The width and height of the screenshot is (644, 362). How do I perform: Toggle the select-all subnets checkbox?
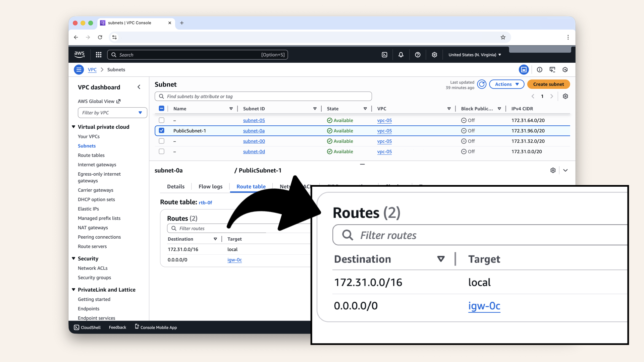click(x=162, y=109)
